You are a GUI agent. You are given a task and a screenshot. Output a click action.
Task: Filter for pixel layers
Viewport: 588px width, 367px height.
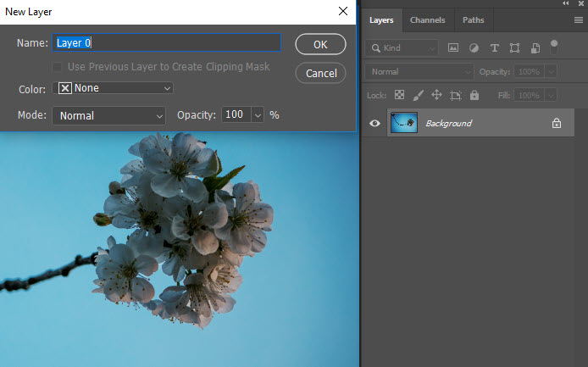[x=453, y=47]
